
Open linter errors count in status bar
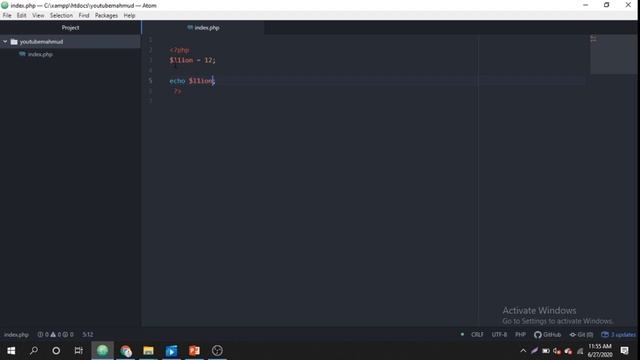pyautogui.click(x=43, y=335)
